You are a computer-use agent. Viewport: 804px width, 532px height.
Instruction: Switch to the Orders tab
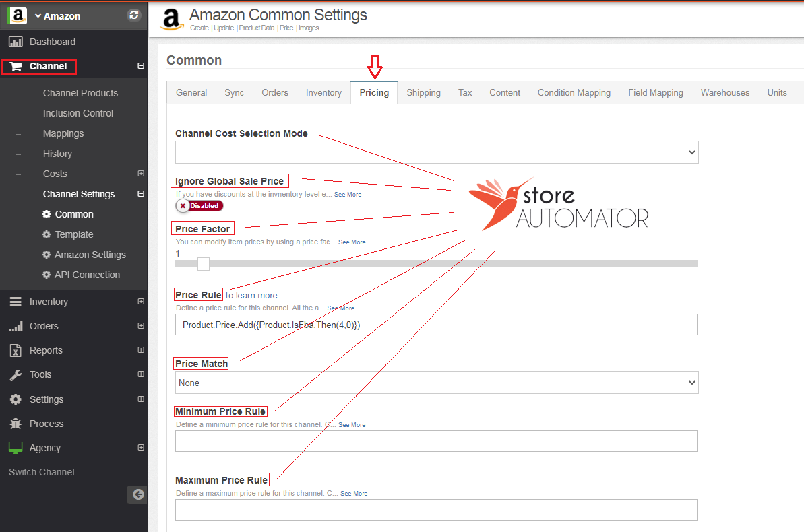275,93
